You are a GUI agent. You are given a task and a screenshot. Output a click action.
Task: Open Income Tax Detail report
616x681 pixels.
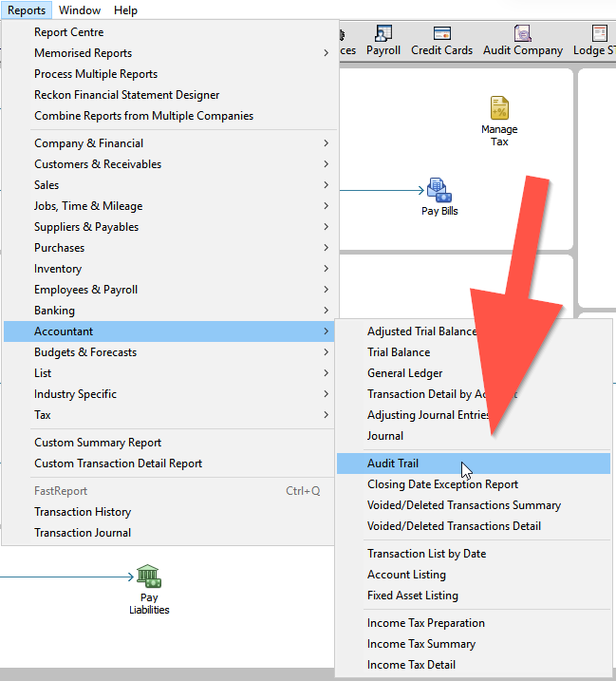tap(474, 665)
